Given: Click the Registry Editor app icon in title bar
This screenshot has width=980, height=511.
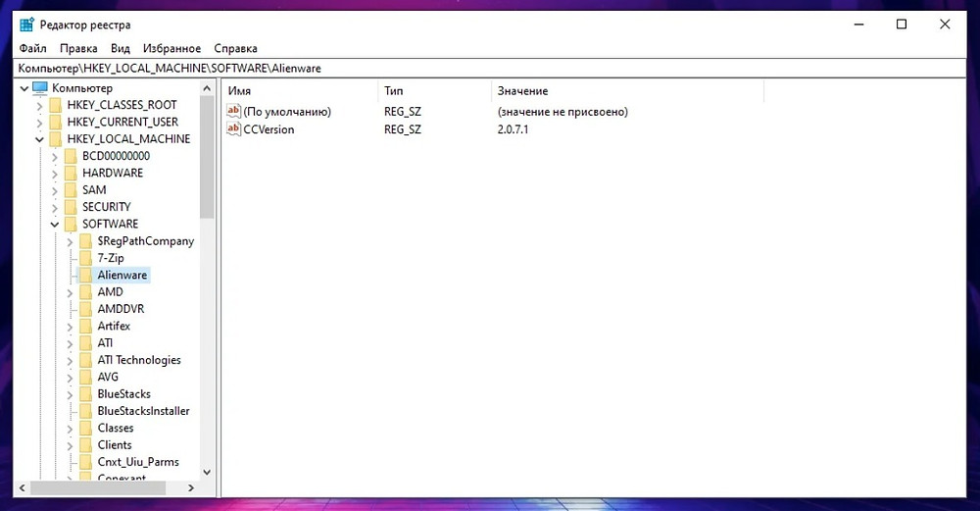Looking at the screenshot, I should pyautogui.click(x=26, y=26).
